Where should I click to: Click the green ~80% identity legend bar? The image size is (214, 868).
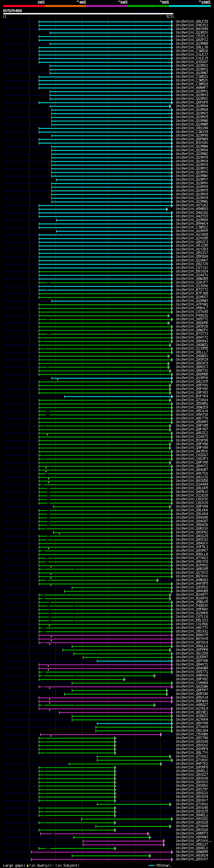pyautogui.click(x=148, y=6)
